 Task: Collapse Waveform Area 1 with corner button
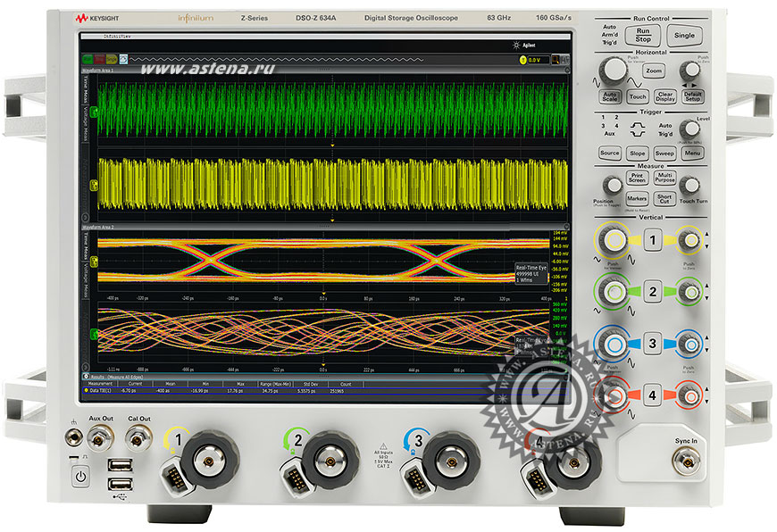pyautogui.click(x=567, y=71)
